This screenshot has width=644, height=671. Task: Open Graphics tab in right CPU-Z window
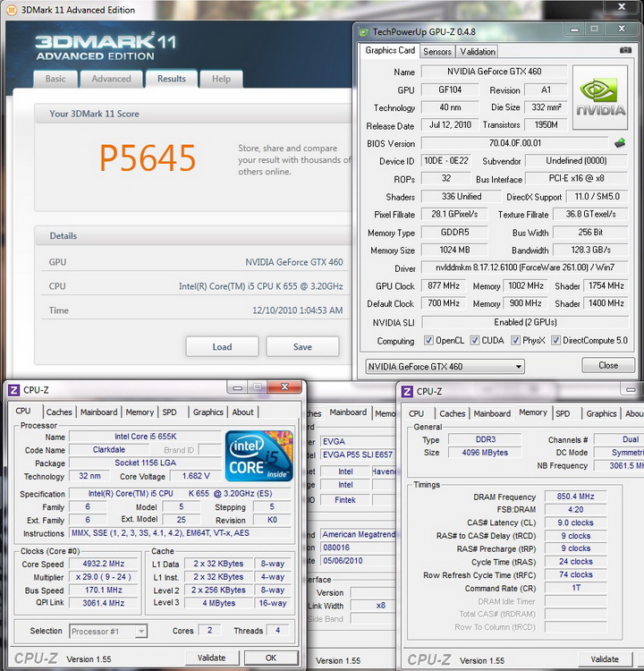601,413
